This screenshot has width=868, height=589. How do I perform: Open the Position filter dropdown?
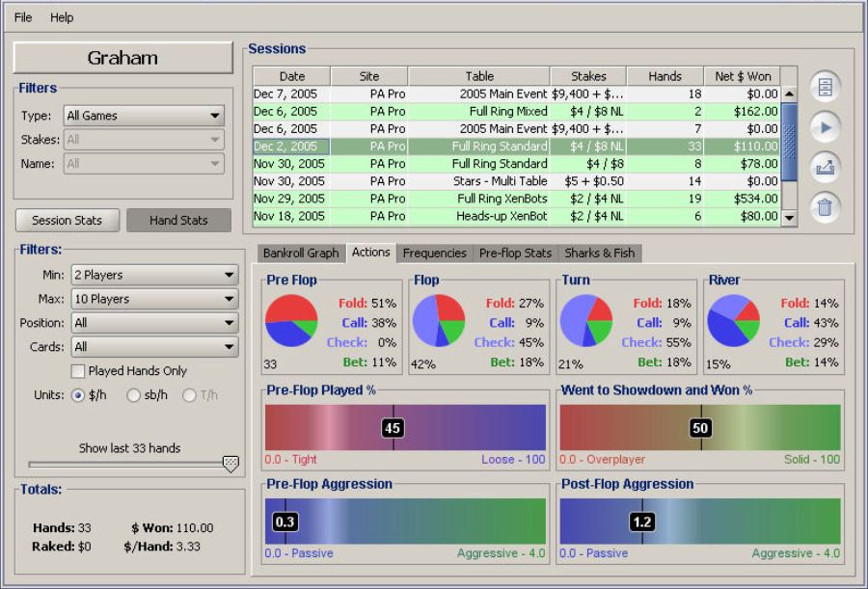(x=154, y=323)
